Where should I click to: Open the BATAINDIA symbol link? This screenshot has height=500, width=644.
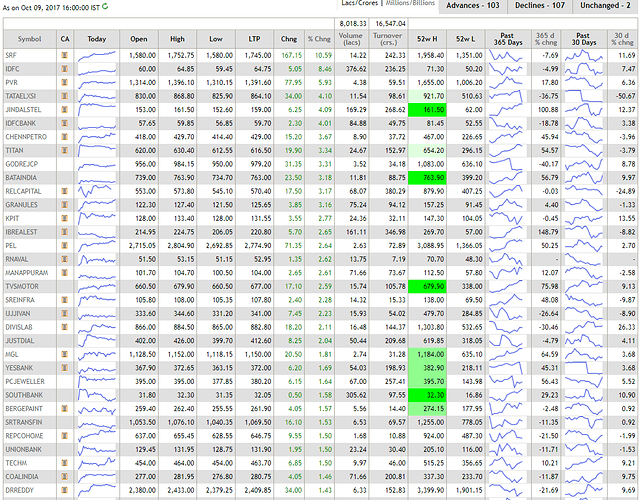(21, 177)
